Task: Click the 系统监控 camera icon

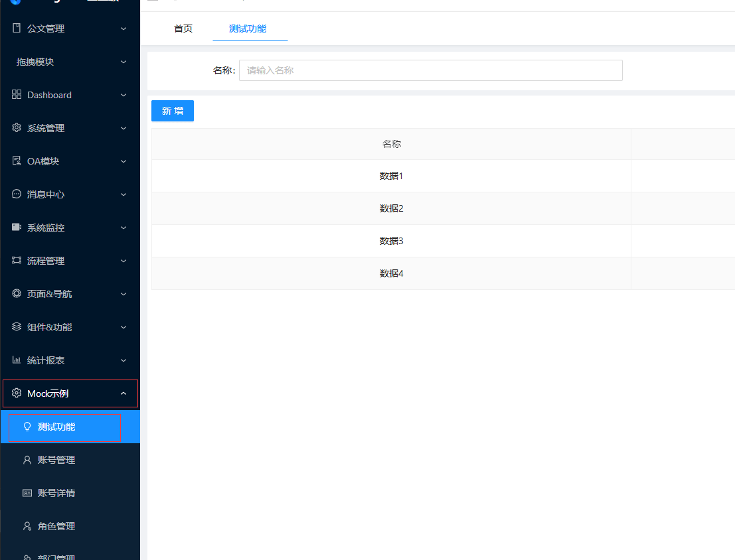Action: click(17, 228)
